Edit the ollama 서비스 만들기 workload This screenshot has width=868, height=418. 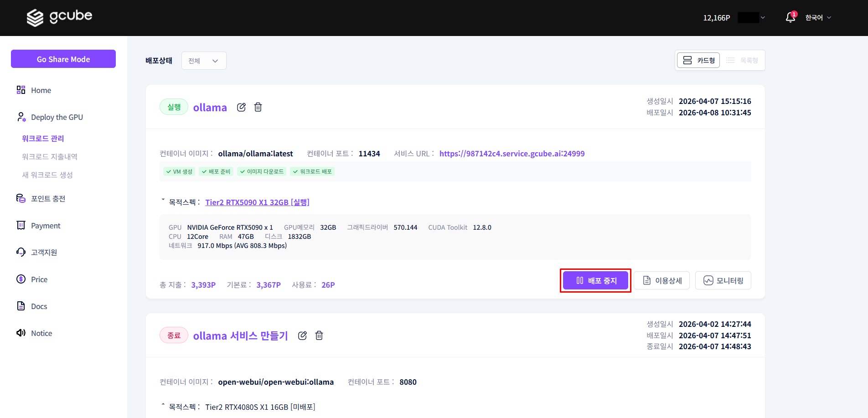tap(302, 335)
